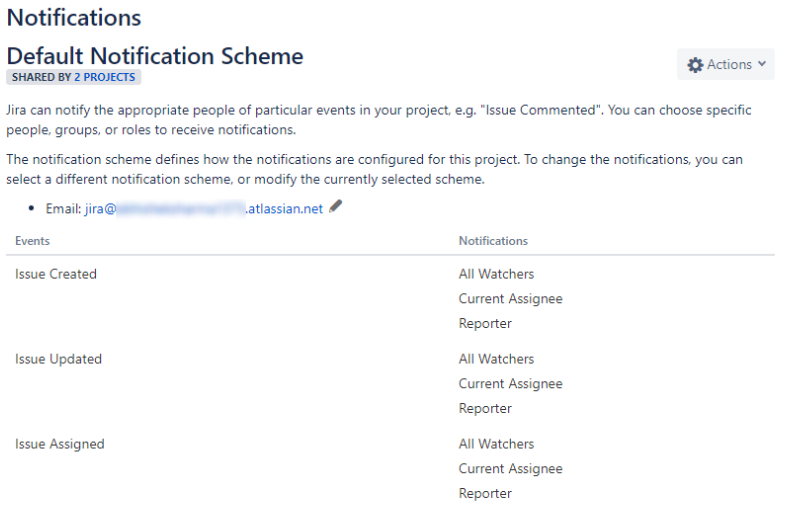Click Current Assignee under Issue Assigned
Image resolution: width=788 pixels, height=508 pixels.
510,468
